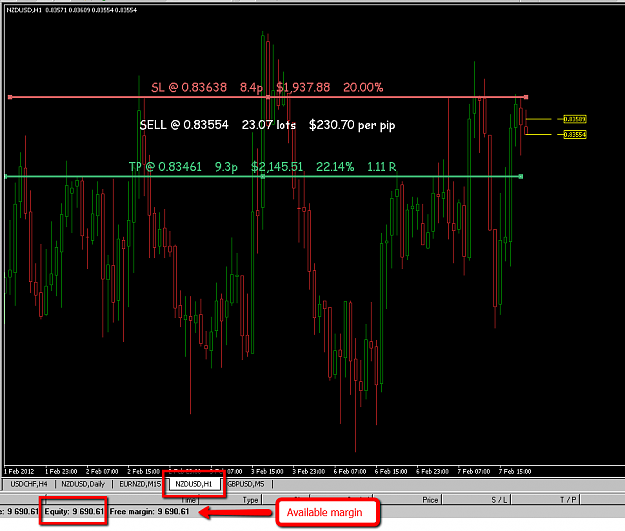Viewport: 625px width, 531px height.
Task: Click the 20.00% risk percentage
Action: (363, 87)
